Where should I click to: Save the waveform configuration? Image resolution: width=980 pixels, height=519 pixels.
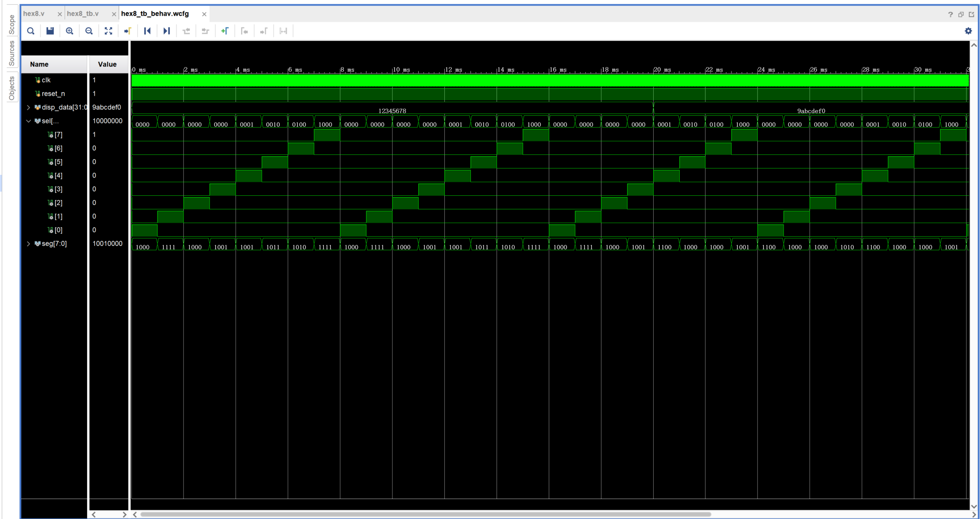[50, 31]
